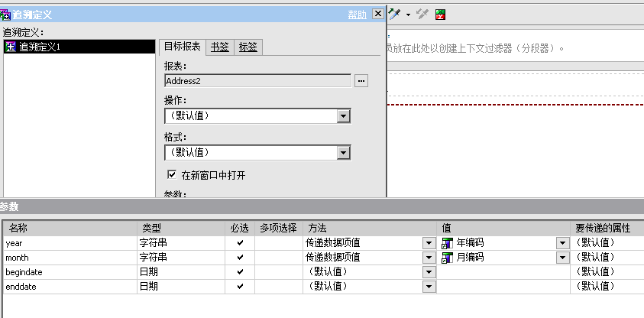
Task: Toggle the 必选 checkmark for year
Action: coord(241,243)
